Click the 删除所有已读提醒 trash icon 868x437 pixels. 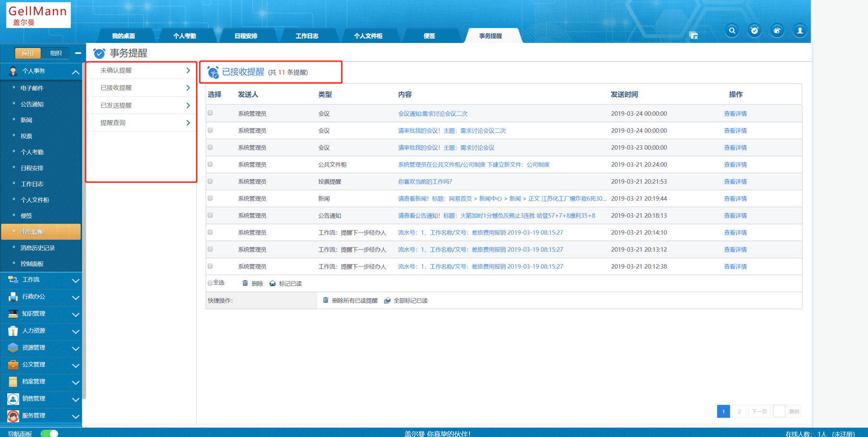[x=326, y=301]
